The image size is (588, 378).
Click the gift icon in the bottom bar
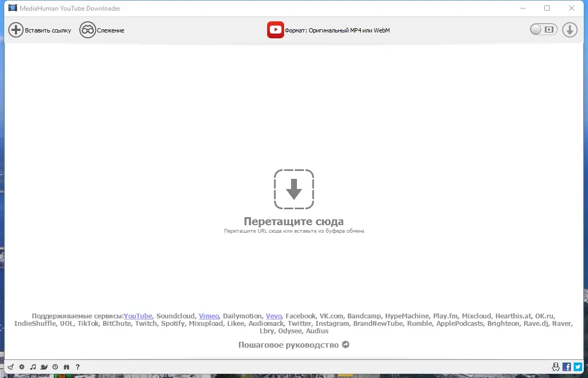pos(66,367)
